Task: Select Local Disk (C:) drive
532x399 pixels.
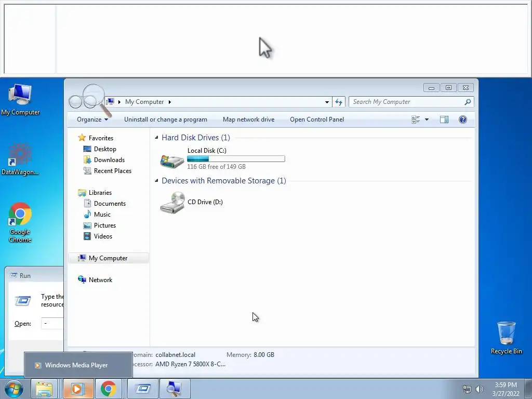Action: coord(222,158)
